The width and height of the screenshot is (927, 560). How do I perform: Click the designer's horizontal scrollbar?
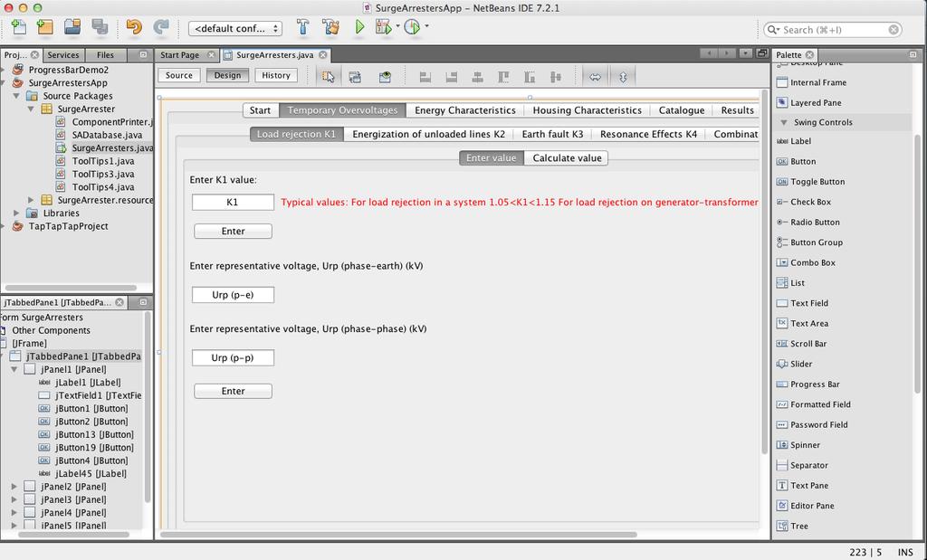(x=398, y=535)
